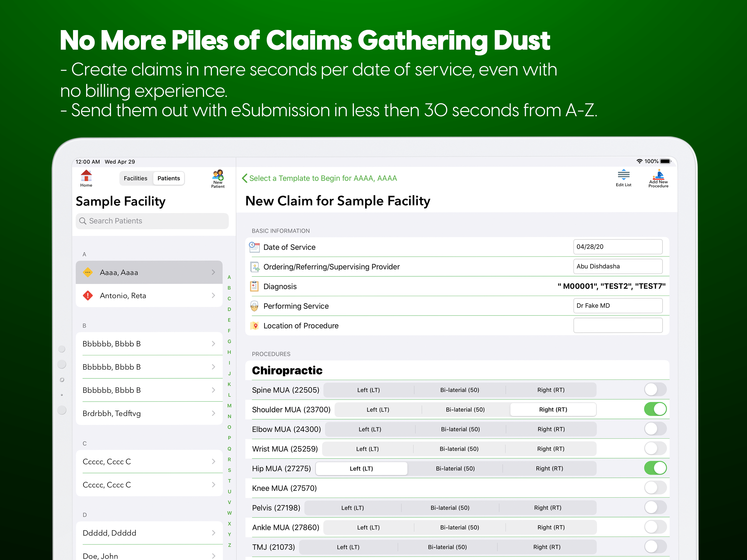The height and width of the screenshot is (560, 747).
Task: Click the Search Patients field
Action: [x=152, y=221]
